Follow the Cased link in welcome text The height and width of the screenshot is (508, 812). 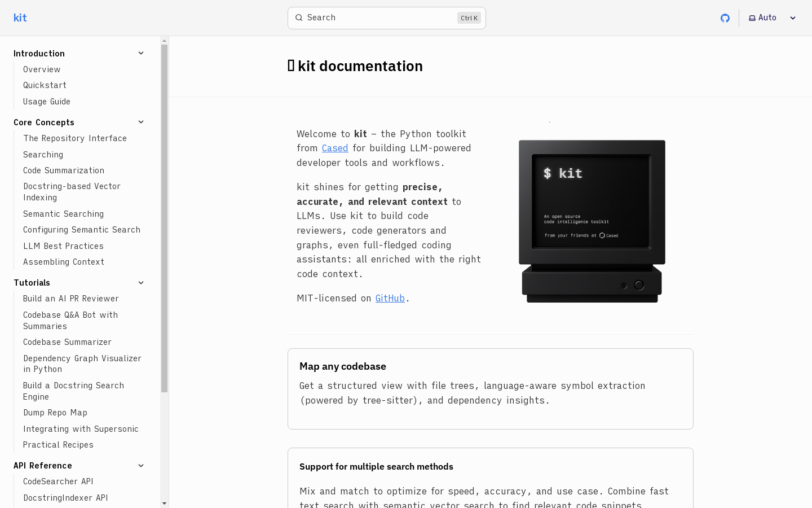click(335, 148)
